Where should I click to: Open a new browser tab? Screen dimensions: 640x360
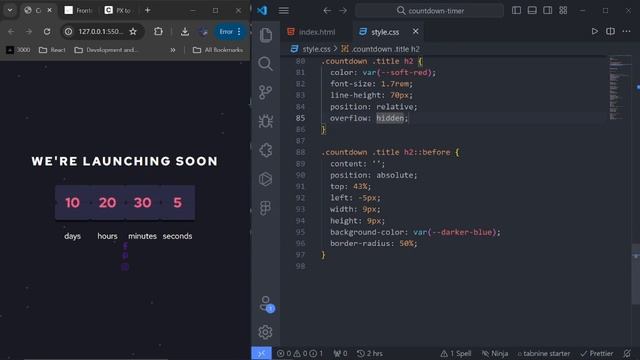[x=147, y=10]
